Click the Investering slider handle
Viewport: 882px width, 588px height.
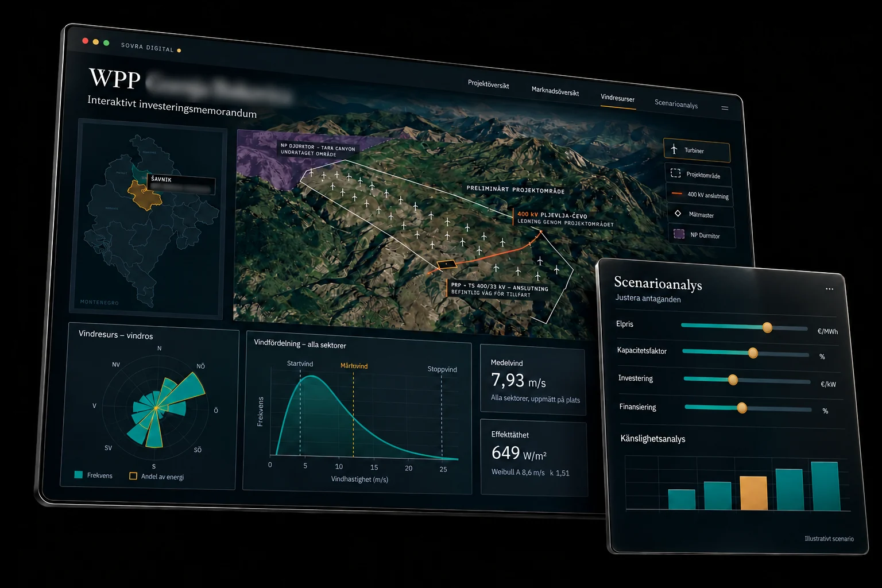click(733, 380)
